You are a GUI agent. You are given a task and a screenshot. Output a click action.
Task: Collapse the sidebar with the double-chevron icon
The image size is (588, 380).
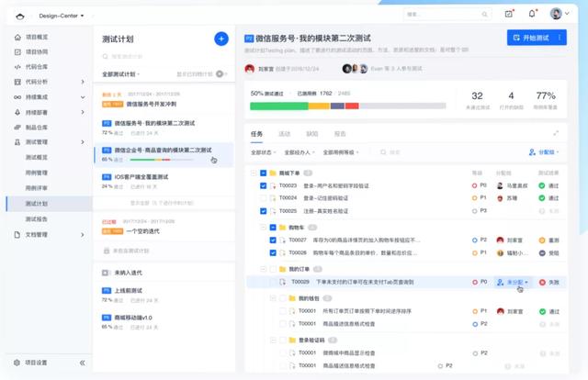tap(83, 363)
